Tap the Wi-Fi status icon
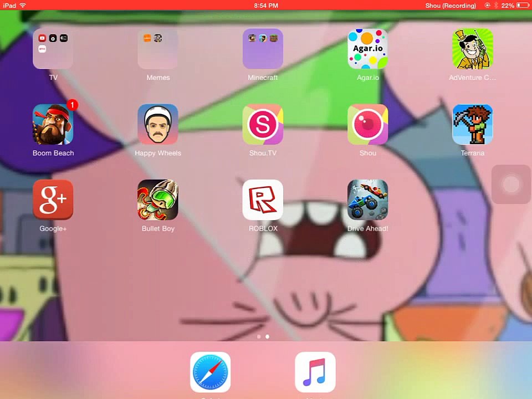 23,5
